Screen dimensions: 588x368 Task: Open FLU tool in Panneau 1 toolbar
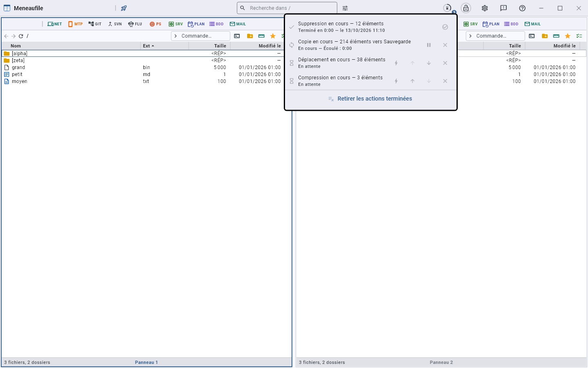tap(135, 24)
